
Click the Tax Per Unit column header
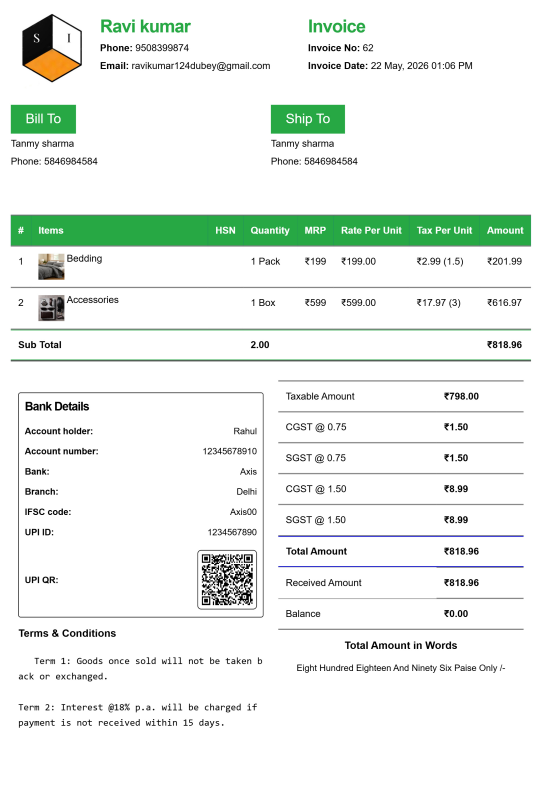point(444,231)
